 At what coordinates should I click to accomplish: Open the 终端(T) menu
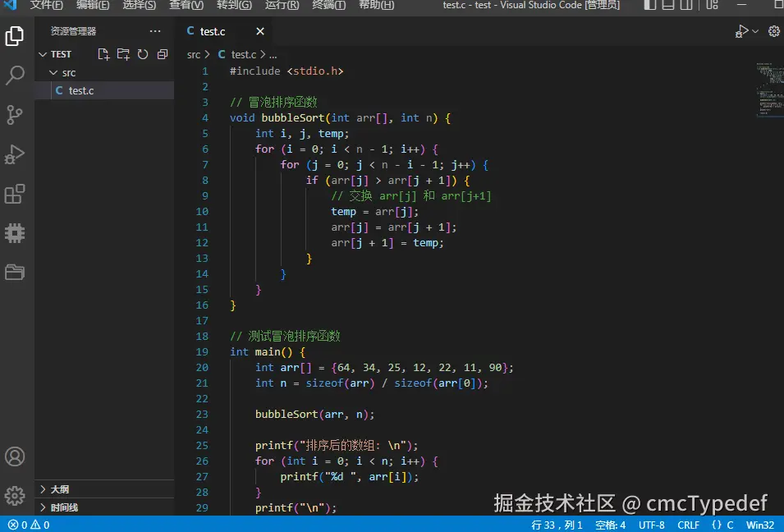(x=328, y=5)
